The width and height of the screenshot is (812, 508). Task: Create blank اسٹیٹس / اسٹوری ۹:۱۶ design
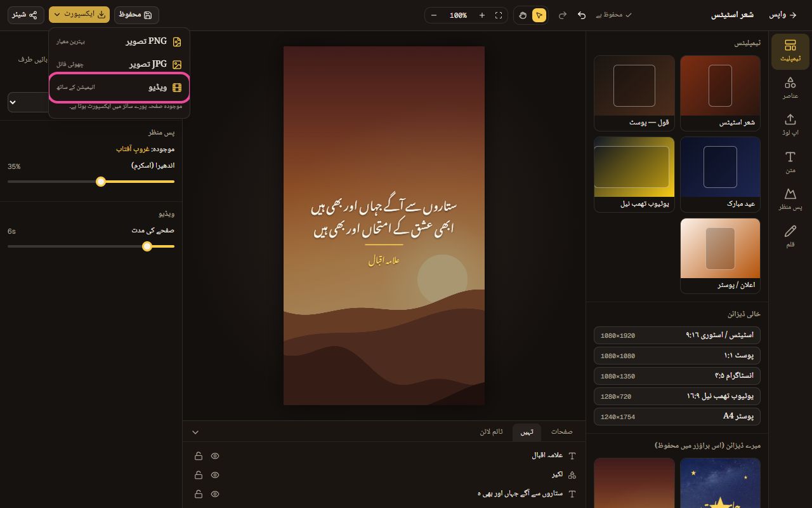pyautogui.click(x=677, y=335)
